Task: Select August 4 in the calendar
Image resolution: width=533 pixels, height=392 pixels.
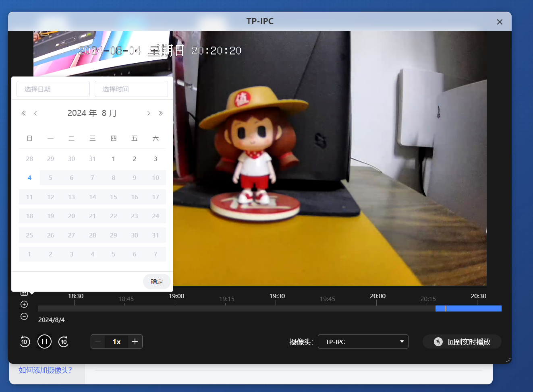Action: [29, 177]
